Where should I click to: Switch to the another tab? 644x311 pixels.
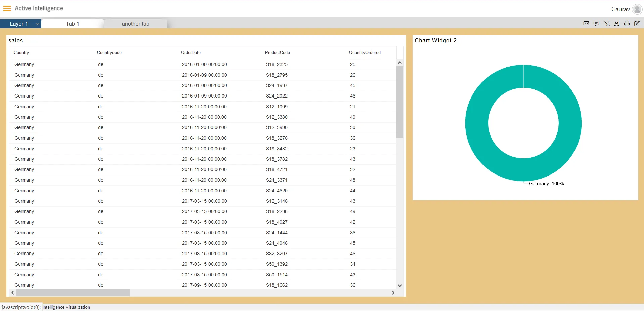point(135,24)
